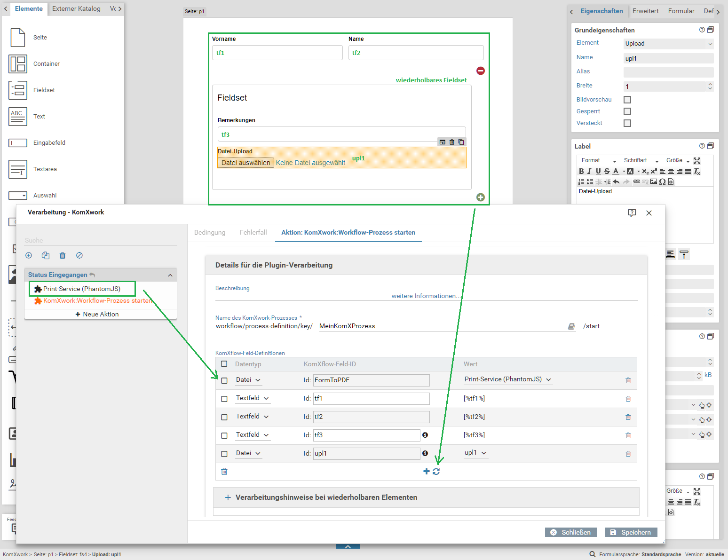Delete the upl1 field row via trash icon
Viewport: 728px width, 560px height.
point(628,453)
